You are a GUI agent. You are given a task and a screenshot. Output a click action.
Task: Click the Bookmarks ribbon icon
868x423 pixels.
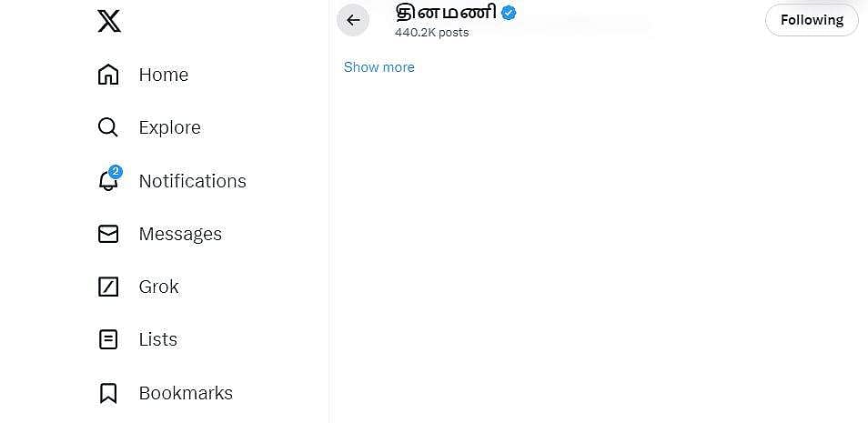click(108, 393)
